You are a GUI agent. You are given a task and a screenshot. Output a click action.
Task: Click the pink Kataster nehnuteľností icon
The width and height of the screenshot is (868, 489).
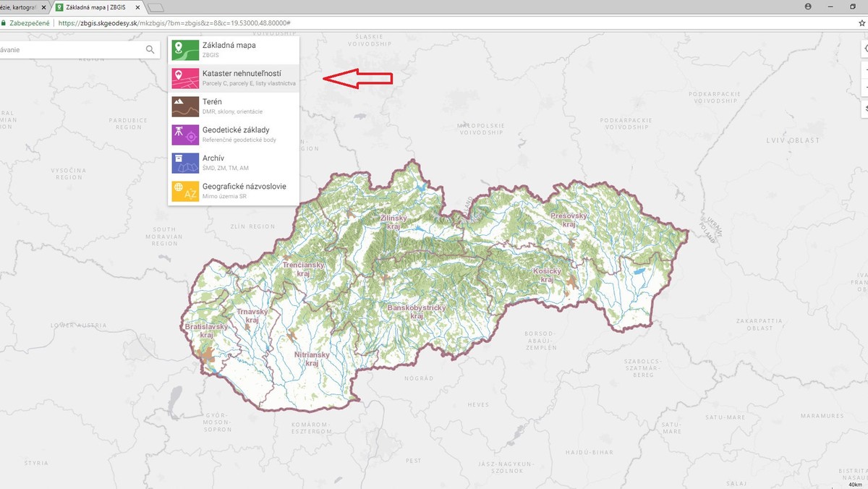coord(185,79)
